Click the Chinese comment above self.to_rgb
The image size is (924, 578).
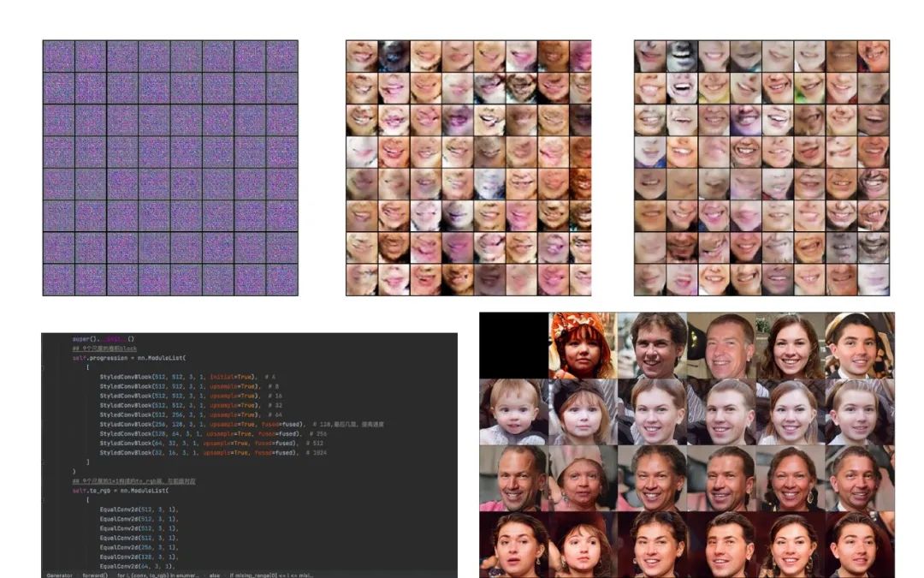click(133, 481)
